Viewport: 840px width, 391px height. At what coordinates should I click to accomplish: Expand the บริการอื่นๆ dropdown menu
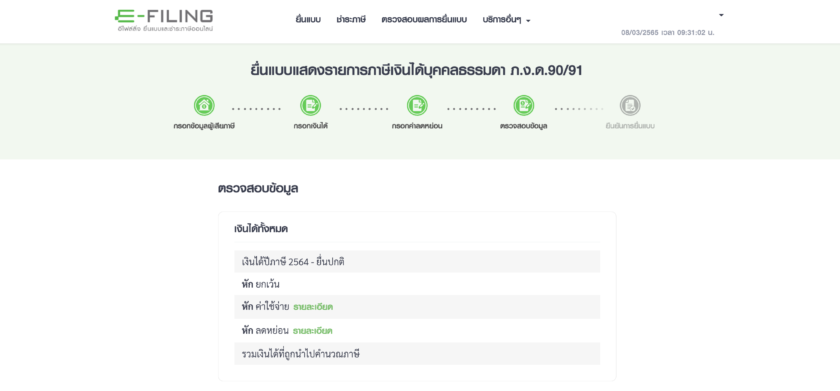[x=506, y=20]
